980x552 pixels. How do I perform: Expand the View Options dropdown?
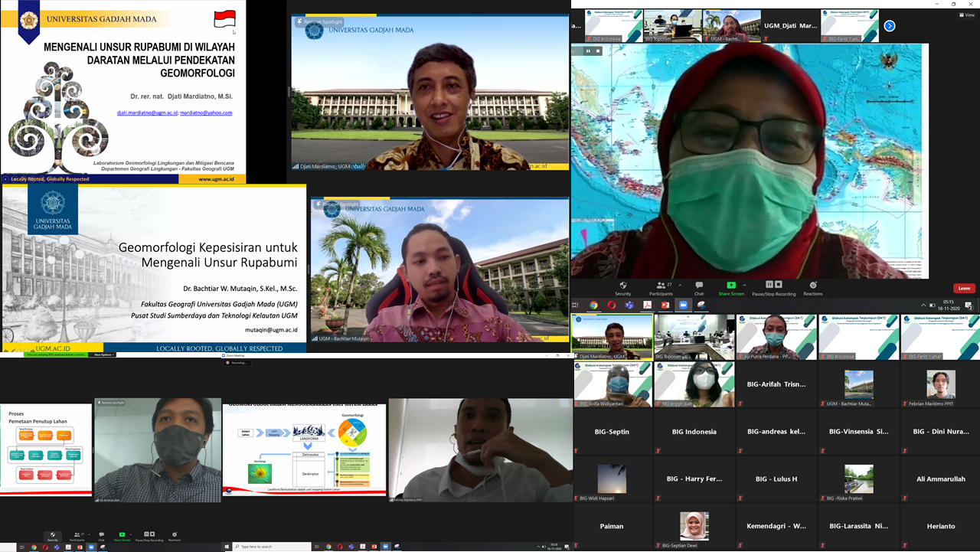(x=103, y=355)
